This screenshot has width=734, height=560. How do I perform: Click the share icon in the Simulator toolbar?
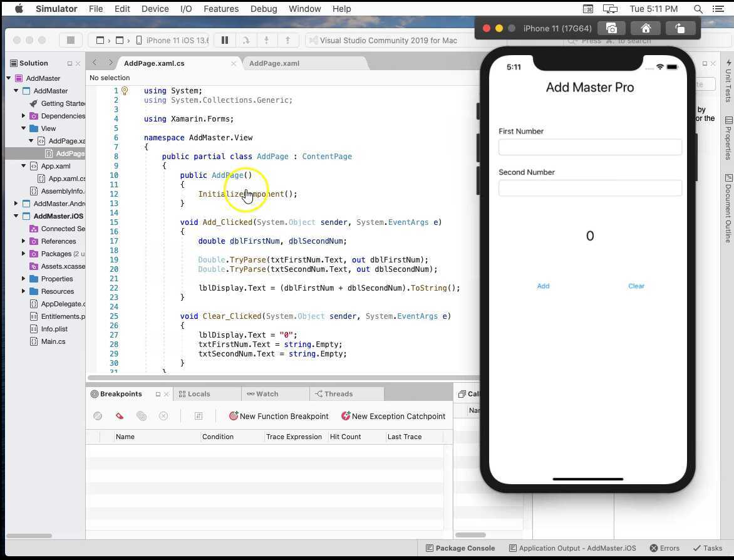coord(680,28)
